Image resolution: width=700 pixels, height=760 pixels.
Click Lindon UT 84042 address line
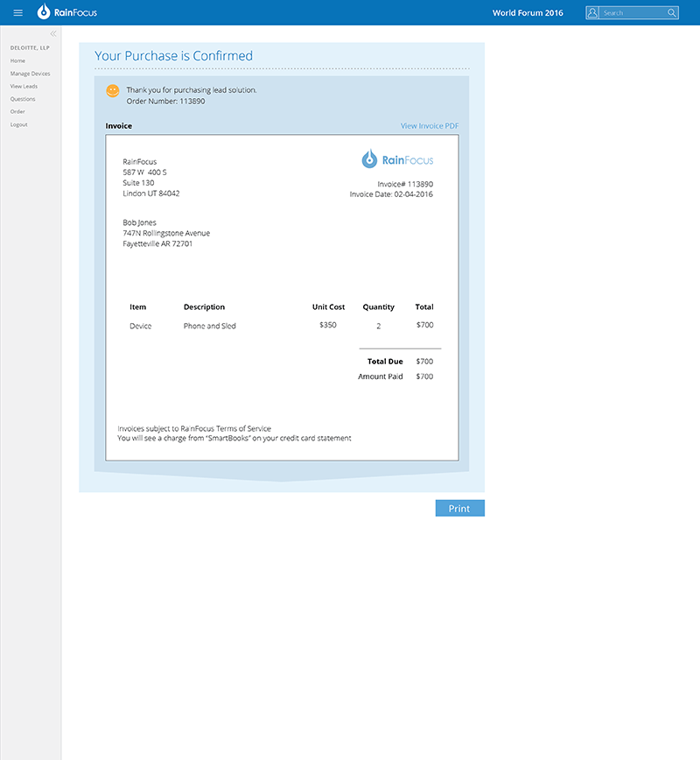(151, 194)
